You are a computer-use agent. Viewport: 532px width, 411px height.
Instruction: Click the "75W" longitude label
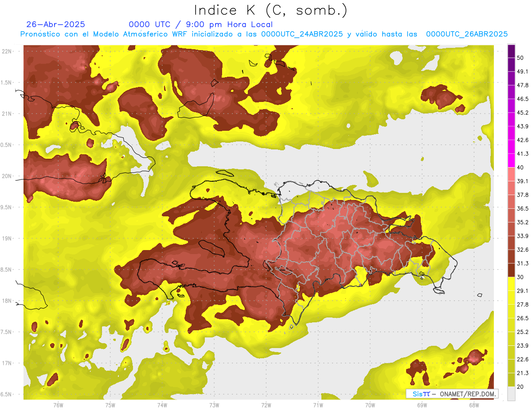pos(110,405)
